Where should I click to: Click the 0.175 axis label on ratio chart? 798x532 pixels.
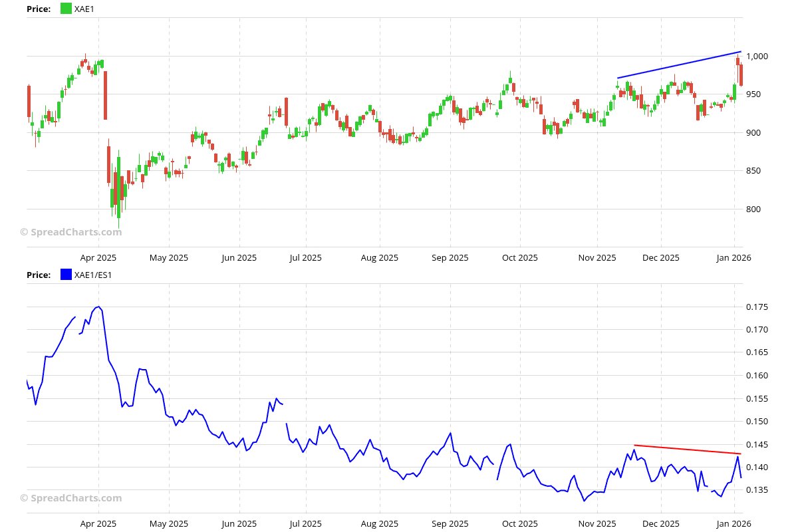[x=756, y=307]
